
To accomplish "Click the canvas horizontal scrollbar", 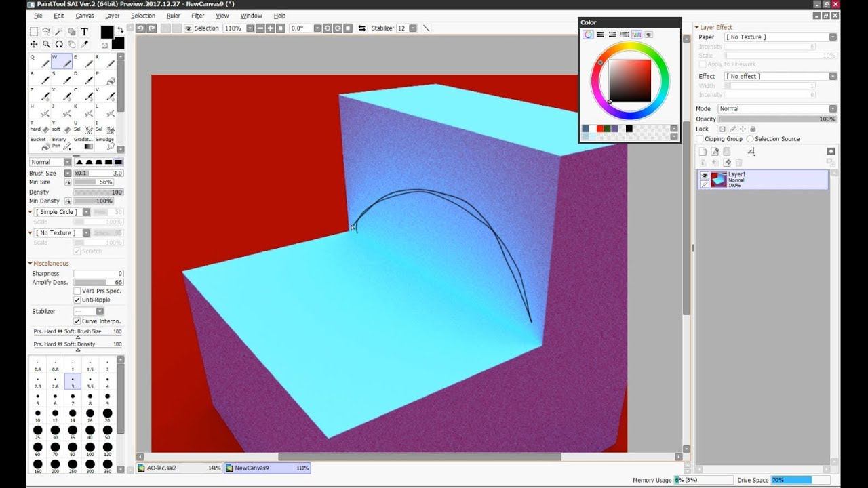I will click(419, 457).
